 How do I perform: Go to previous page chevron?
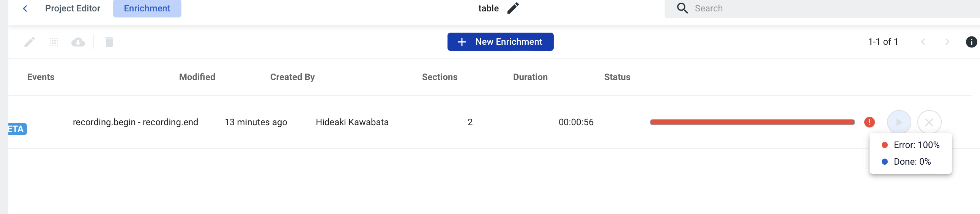pos(923,42)
